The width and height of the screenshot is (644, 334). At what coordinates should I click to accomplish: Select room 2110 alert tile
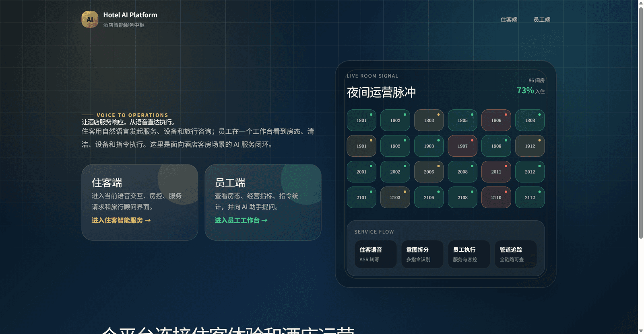(496, 197)
